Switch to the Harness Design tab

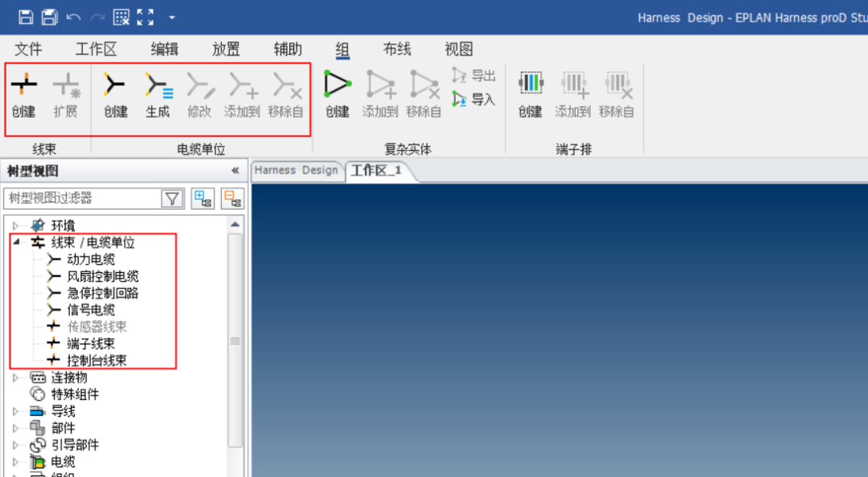pos(296,170)
